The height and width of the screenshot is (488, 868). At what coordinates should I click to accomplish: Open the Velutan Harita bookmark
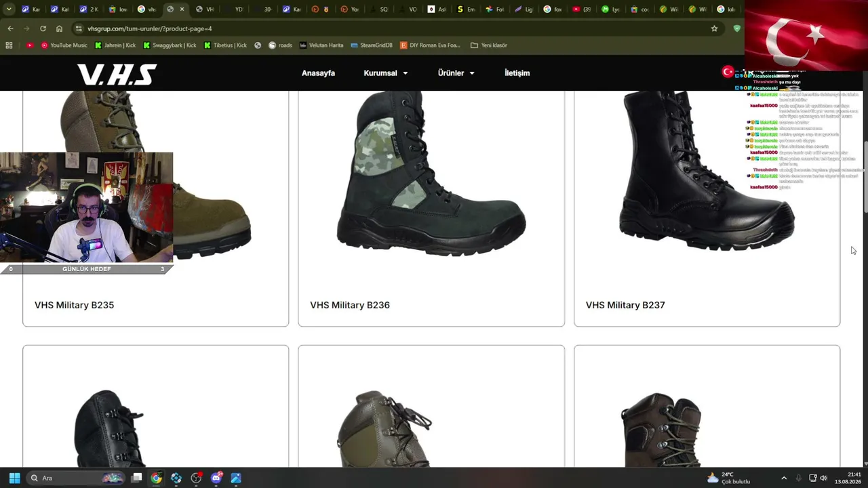tap(321, 45)
